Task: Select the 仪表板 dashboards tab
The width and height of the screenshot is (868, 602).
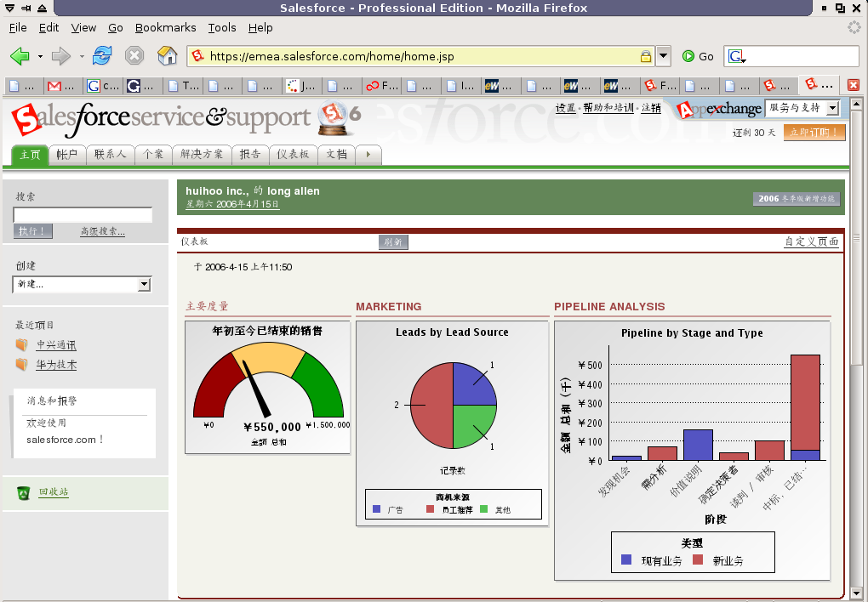Action: [x=294, y=155]
